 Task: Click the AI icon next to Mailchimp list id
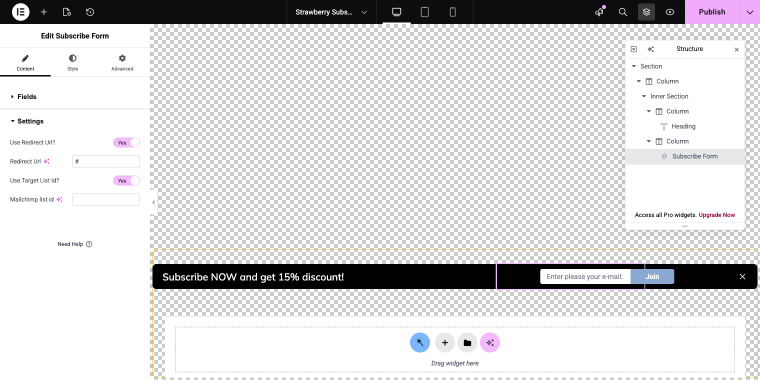(x=59, y=199)
